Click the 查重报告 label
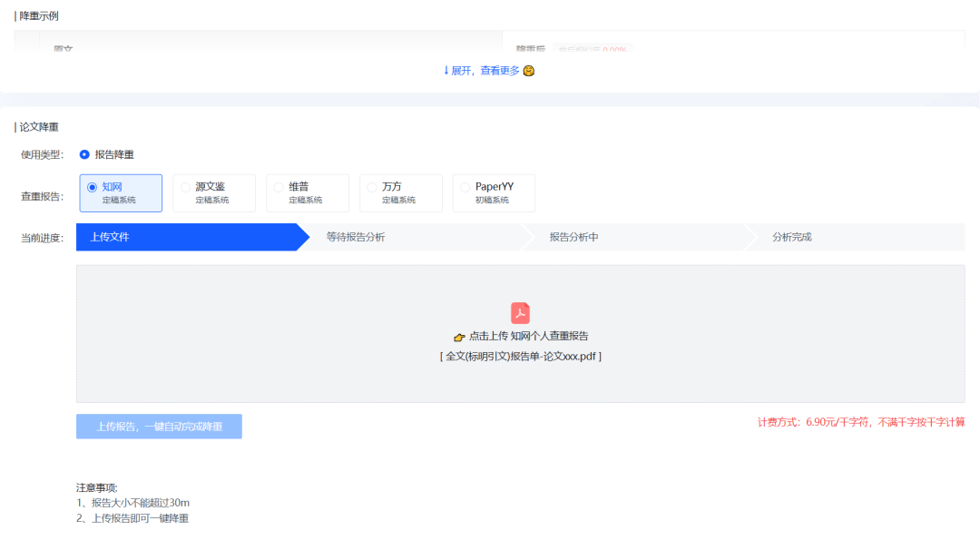This screenshot has width=980, height=550. pos(42,196)
